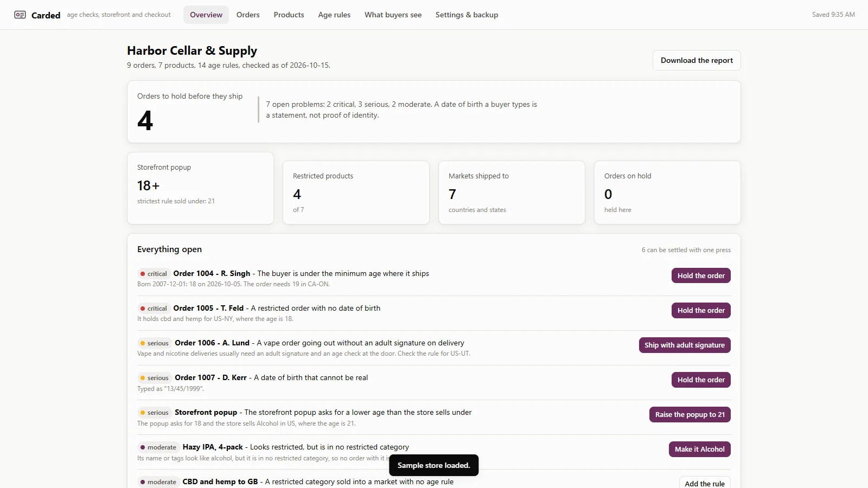Image resolution: width=868 pixels, height=488 pixels.
Task: Click the Sample store loaded toast
Action: (433, 465)
